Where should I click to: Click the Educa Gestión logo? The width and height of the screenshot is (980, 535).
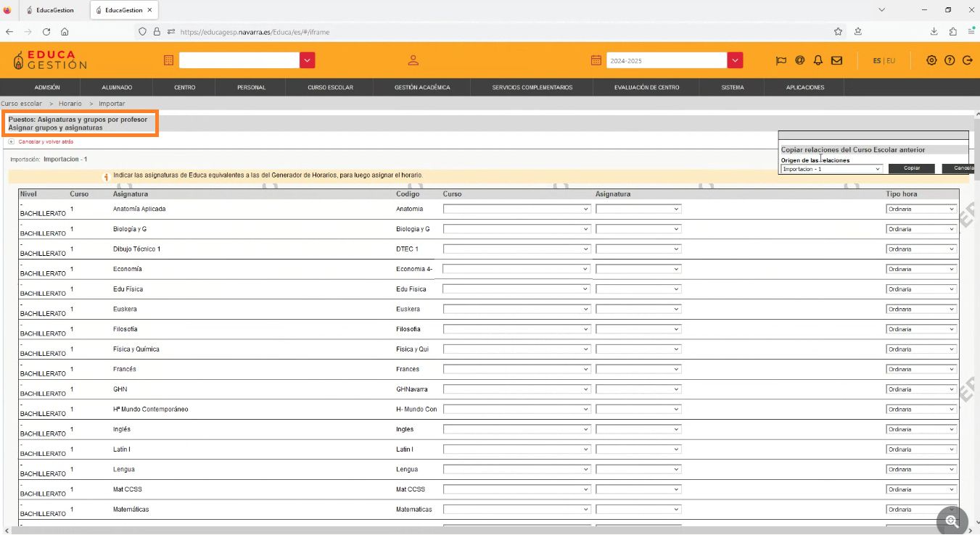pyautogui.click(x=50, y=60)
